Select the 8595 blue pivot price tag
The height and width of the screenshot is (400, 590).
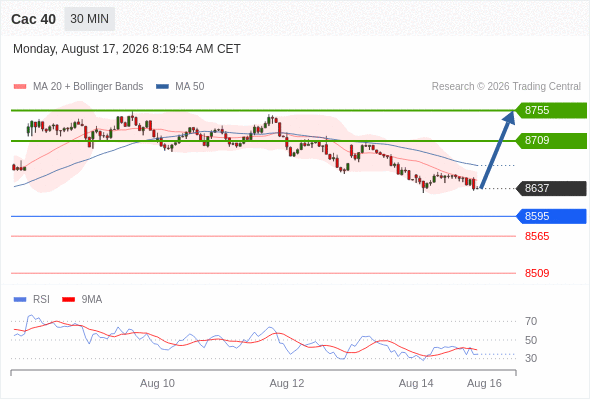(551, 216)
